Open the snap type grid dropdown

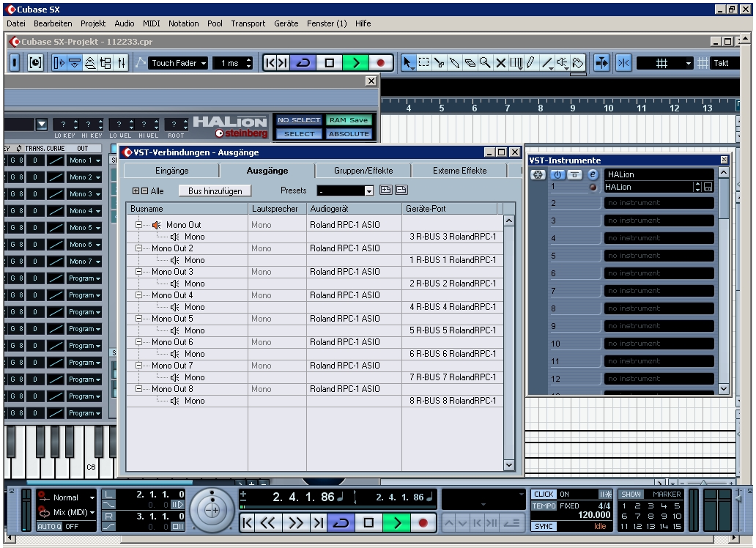665,63
